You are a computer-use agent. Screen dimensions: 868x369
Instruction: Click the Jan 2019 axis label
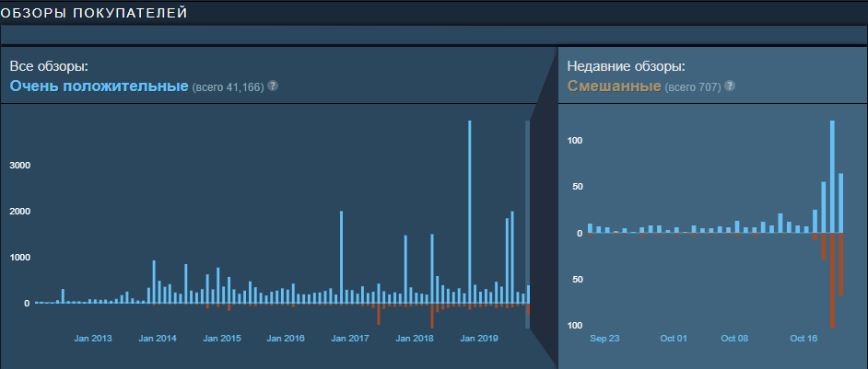[478, 339]
